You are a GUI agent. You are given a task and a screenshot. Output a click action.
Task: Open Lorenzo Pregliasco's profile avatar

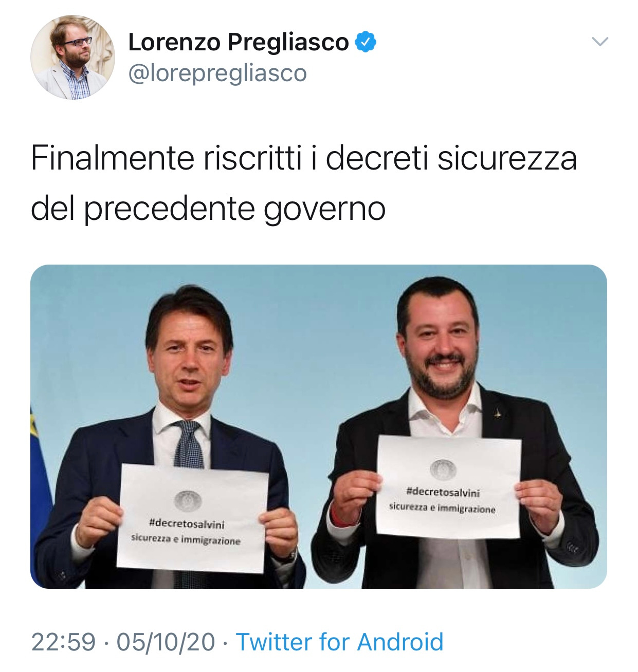(x=72, y=57)
